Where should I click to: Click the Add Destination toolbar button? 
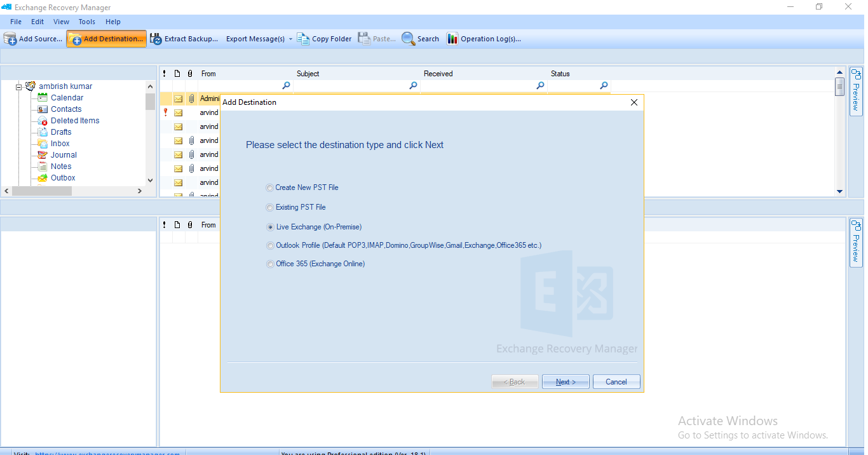(106, 39)
